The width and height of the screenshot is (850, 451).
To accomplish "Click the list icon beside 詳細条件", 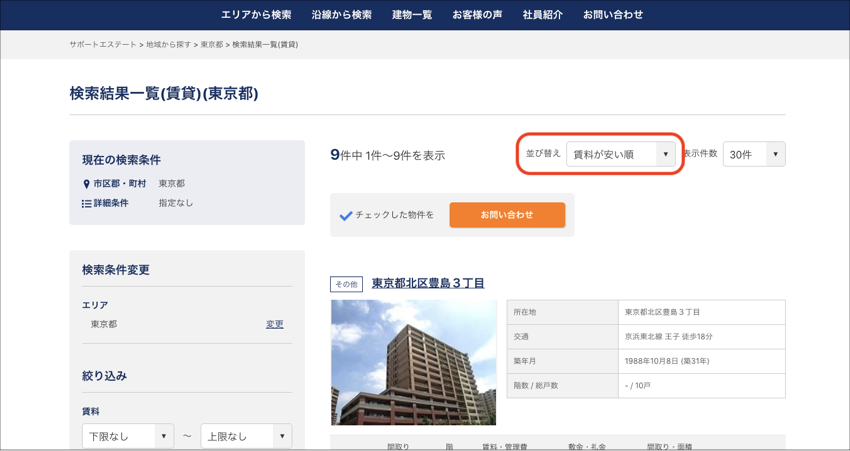I will (86, 203).
